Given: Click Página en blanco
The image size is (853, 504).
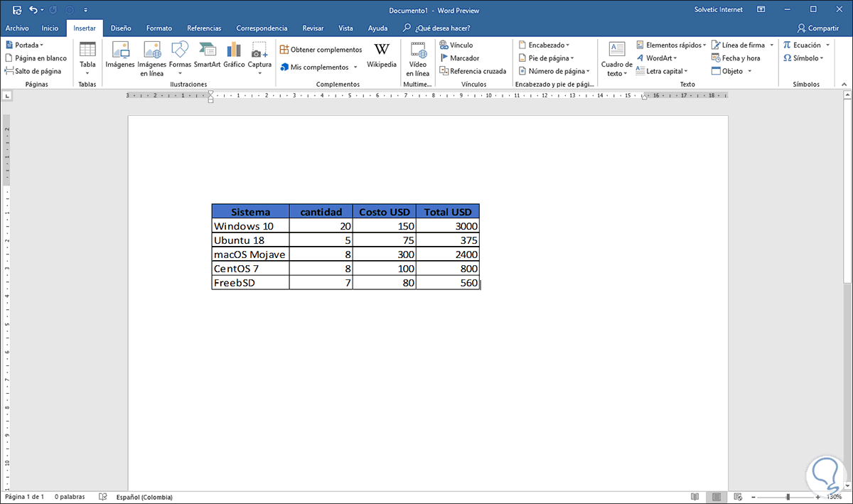Looking at the screenshot, I should tap(36, 58).
